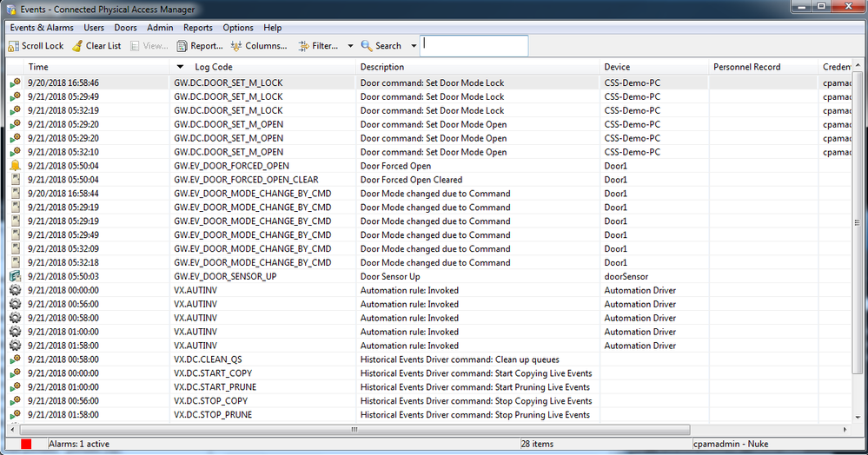This screenshot has width=868, height=455.
Task: Open the Events & Alarms menu
Action: click(42, 28)
